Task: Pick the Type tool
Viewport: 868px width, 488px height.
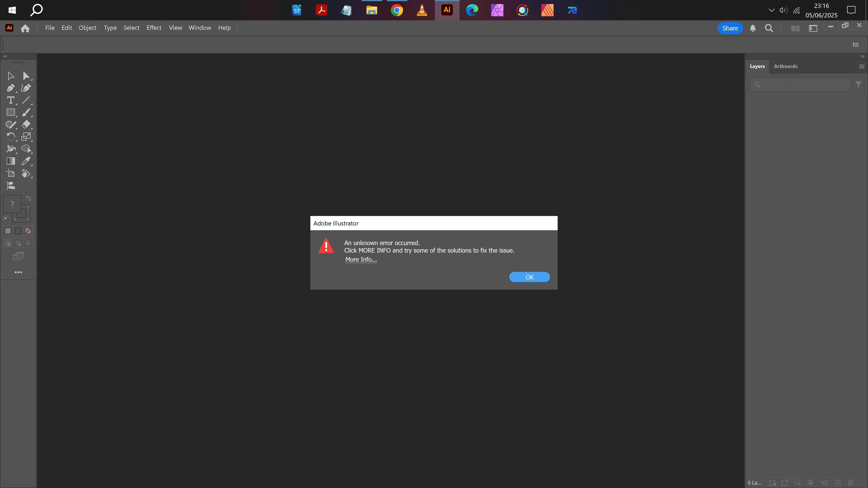Action: click(x=10, y=100)
